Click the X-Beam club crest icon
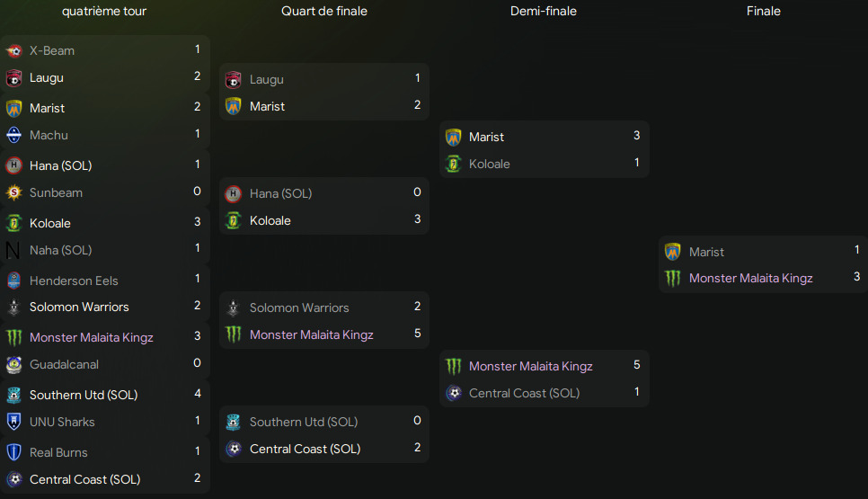The height and width of the screenshot is (499, 868). 13,51
